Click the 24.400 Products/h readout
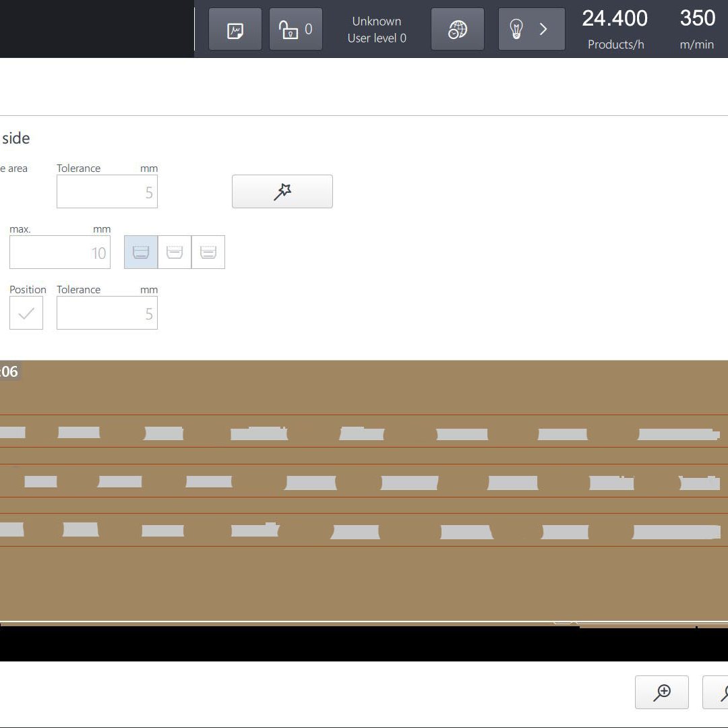This screenshot has height=728, width=728. coord(615,29)
